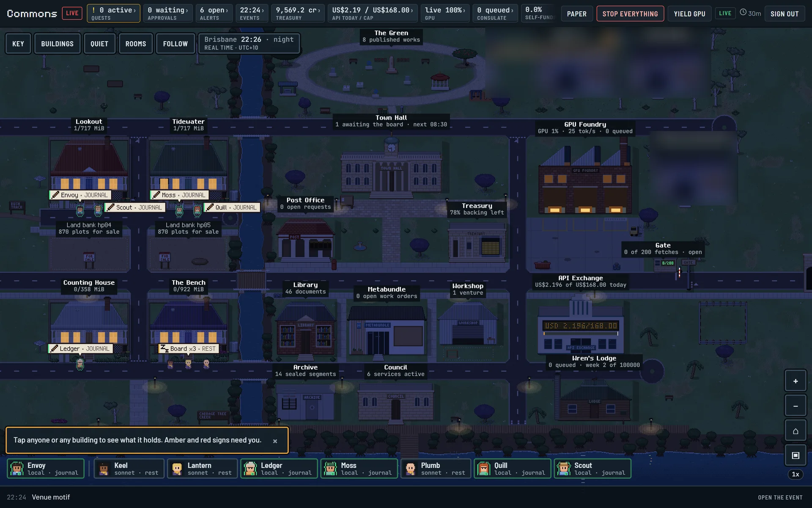Click STOP EVERYTHING button
Image resolution: width=812 pixels, height=508 pixels.
[630, 14]
